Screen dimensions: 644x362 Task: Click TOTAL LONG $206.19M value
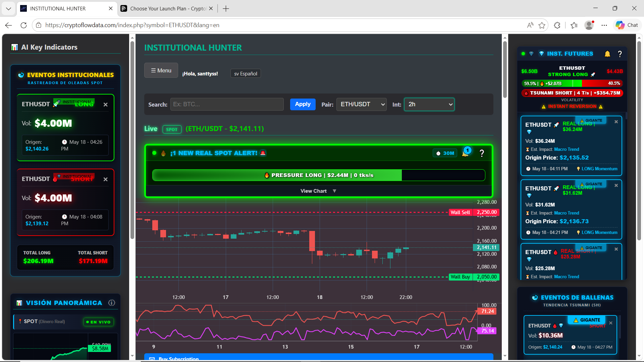[38, 261]
